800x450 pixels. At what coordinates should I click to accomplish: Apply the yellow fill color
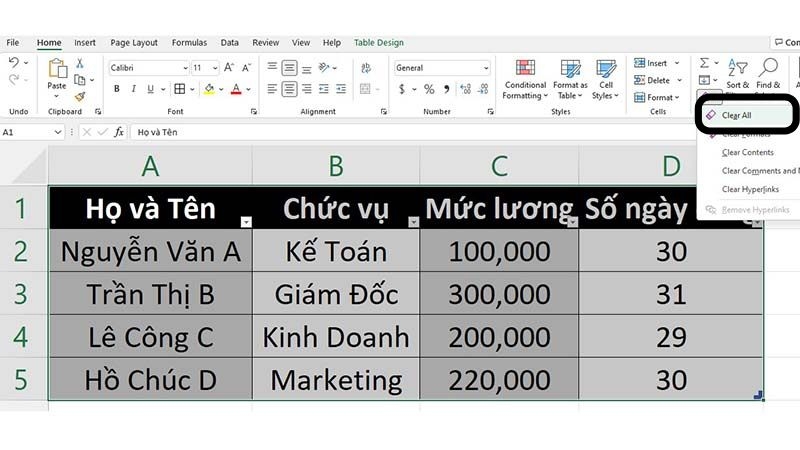pos(209,89)
